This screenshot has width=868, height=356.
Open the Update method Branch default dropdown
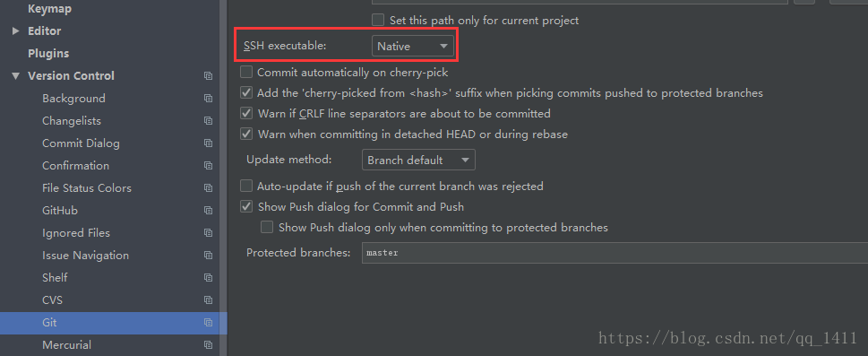[418, 161]
